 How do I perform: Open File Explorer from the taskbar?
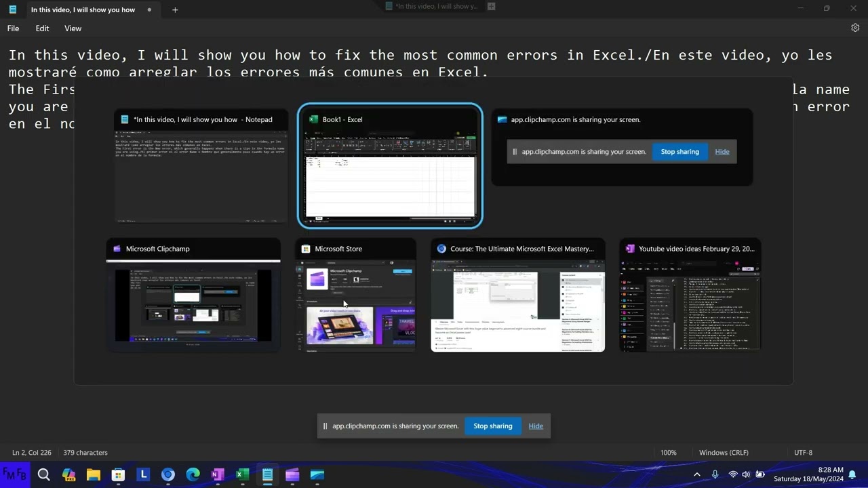[94, 475]
